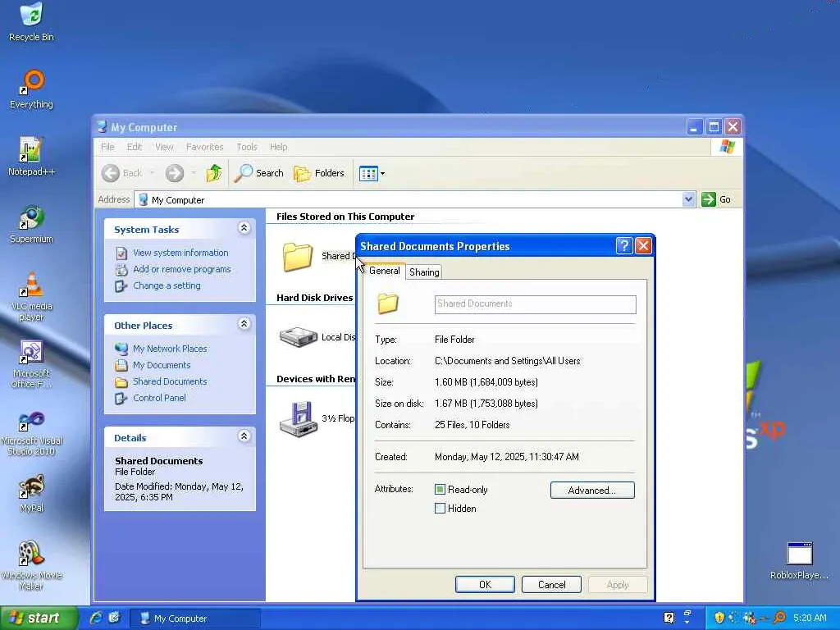This screenshot has width=840, height=630.
Task: Collapse the Details panel
Action: tap(244, 436)
